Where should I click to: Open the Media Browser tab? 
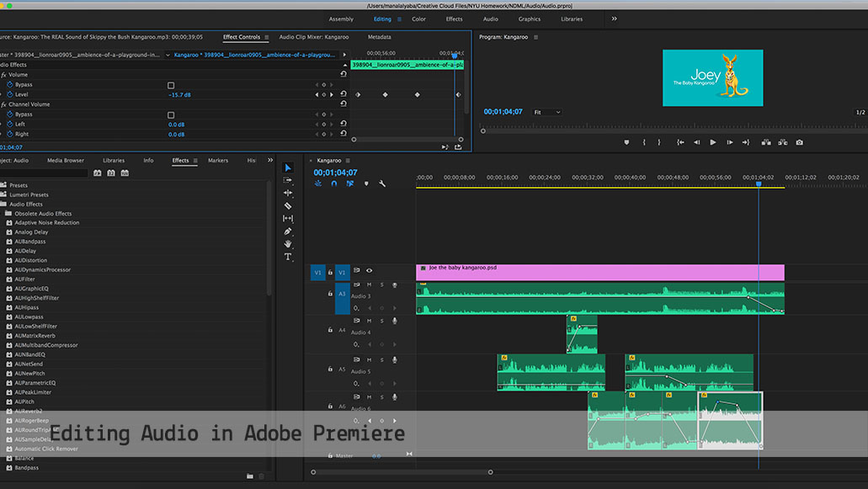point(65,160)
